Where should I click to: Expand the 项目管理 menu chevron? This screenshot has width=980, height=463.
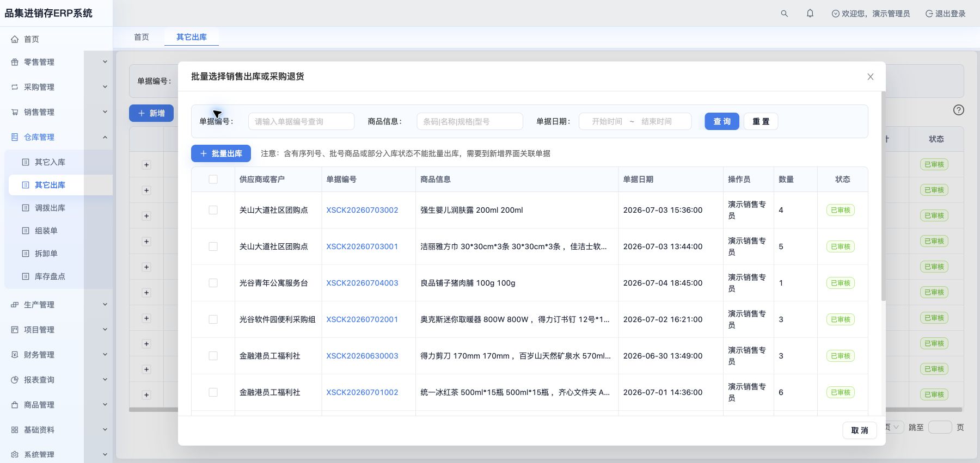pos(105,330)
